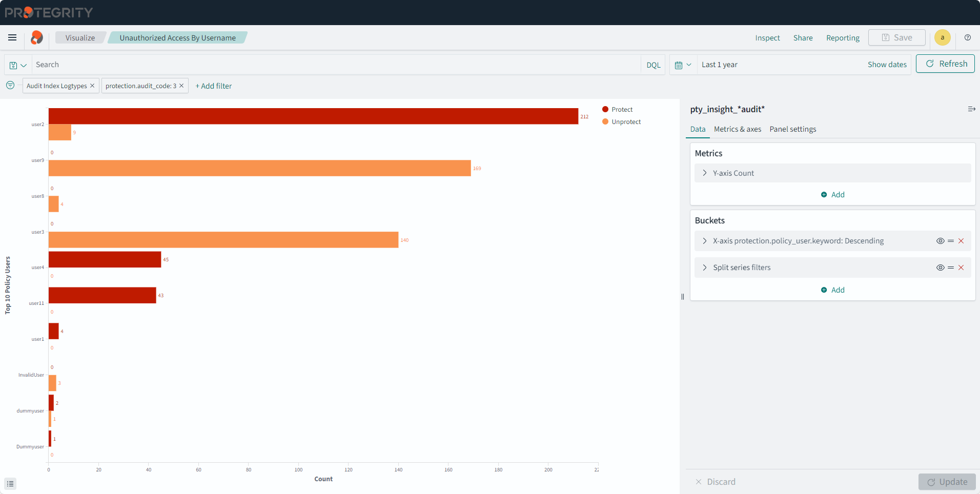
Task: Click the Protegrity home logo icon
Action: [x=37, y=37]
